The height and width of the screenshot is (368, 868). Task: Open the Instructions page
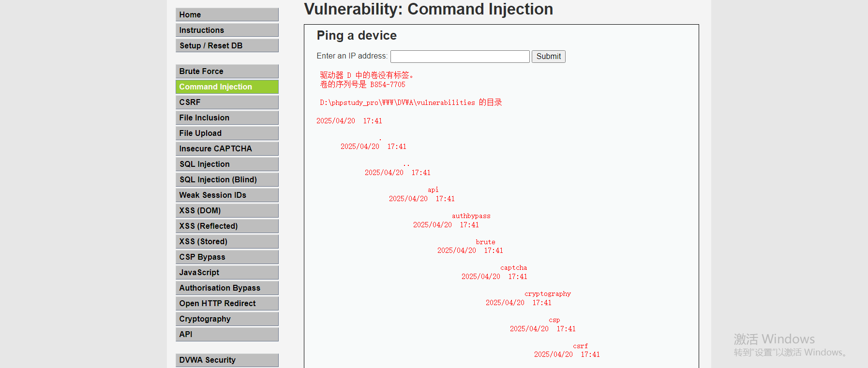[x=227, y=30]
